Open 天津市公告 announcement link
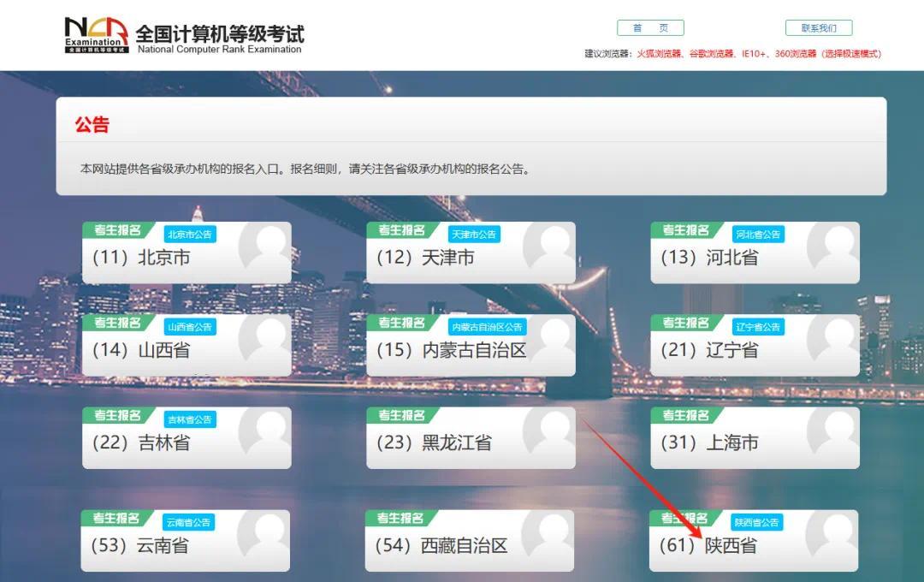Viewport: 924px width, 582px height. click(x=475, y=231)
